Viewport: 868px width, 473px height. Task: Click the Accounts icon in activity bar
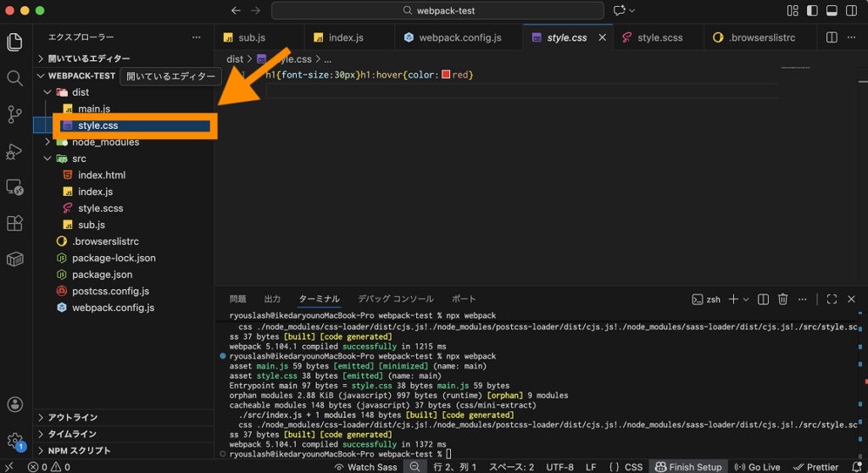[x=14, y=405]
